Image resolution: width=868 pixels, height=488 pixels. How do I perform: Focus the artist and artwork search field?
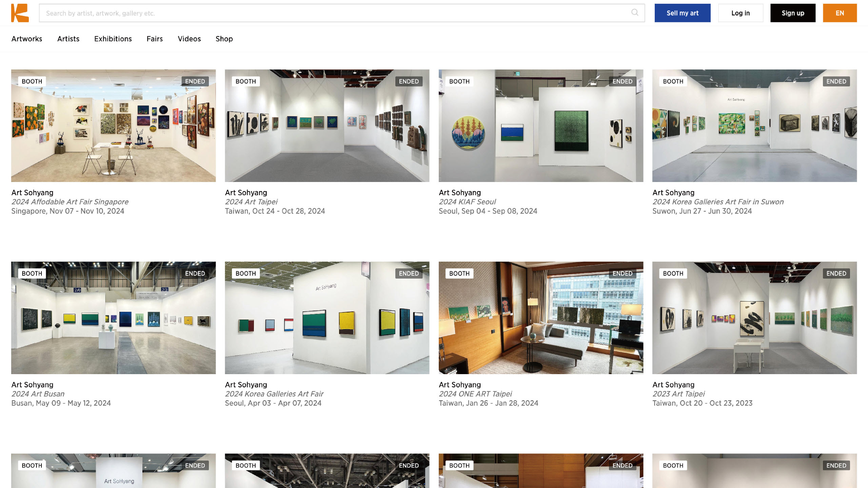[x=342, y=13]
